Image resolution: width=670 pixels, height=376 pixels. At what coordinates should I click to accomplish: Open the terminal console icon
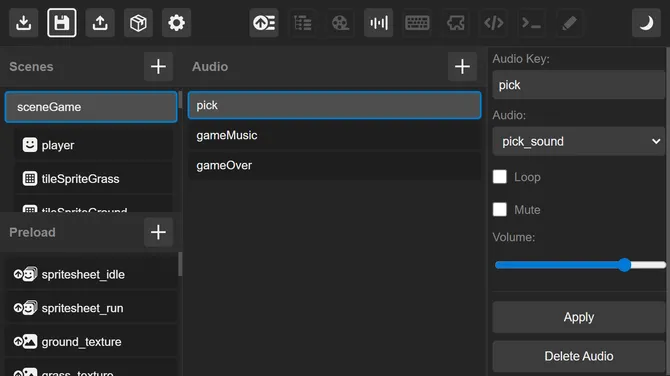point(532,23)
